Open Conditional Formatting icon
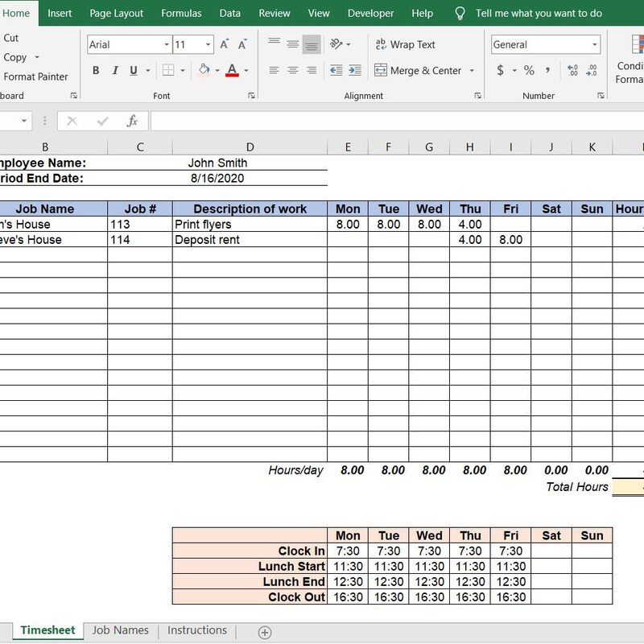This screenshot has width=644, height=644. pyautogui.click(x=636, y=44)
